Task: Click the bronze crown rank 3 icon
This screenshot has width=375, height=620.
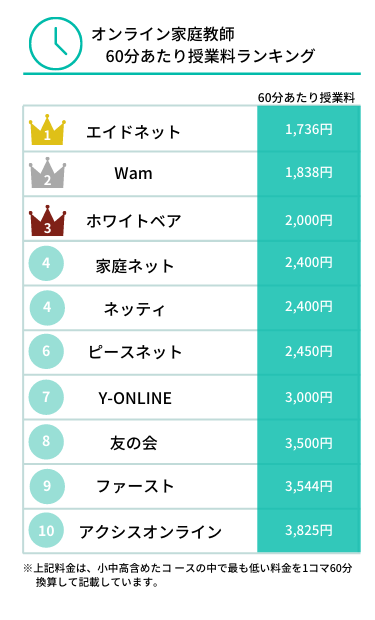Action: (47, 221)
